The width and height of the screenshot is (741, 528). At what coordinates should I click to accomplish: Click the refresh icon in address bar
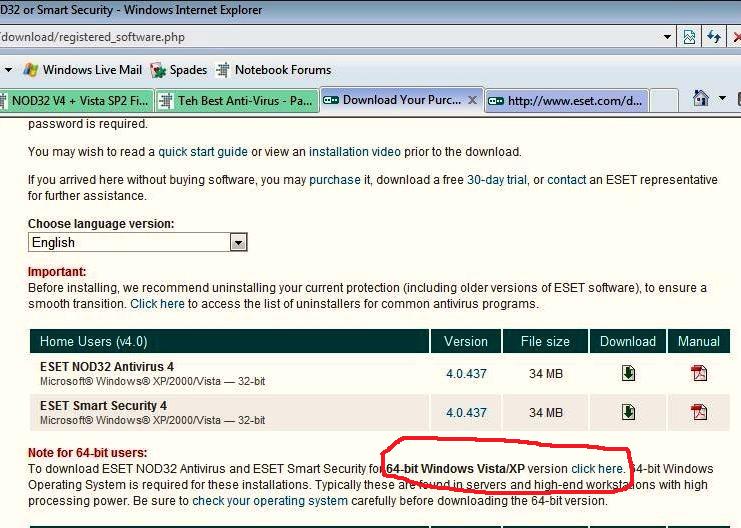coord(714,37)
